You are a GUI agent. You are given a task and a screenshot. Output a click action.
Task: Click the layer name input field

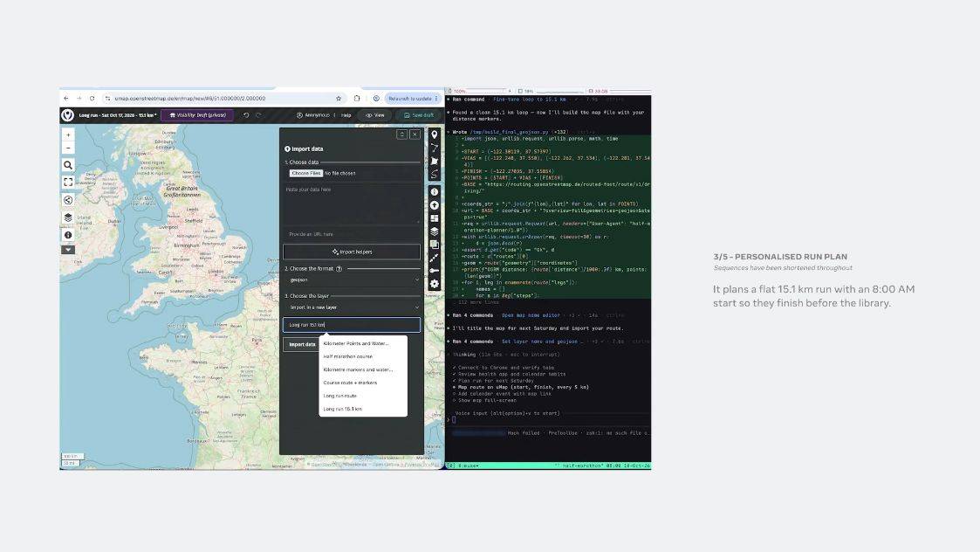[352, 325]
